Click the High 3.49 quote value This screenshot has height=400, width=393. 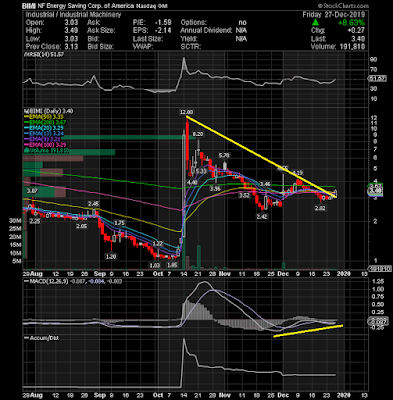point(71,31)
